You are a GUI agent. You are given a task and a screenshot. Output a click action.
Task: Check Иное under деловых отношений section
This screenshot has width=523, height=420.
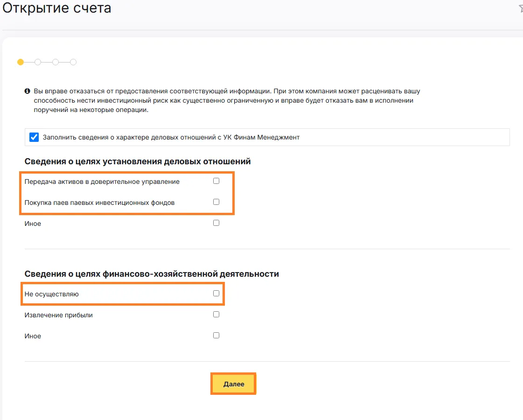pos(216,223)
